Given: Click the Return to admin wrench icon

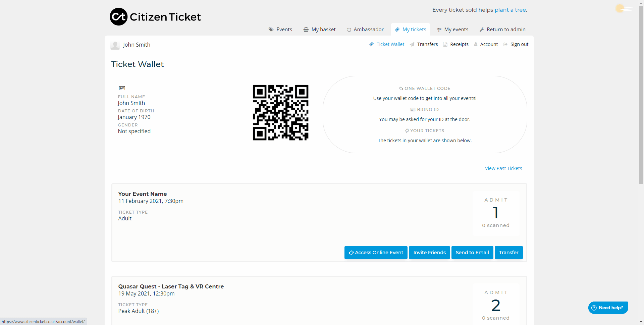Looking at the screenshot, I should [x=482, y=30].
